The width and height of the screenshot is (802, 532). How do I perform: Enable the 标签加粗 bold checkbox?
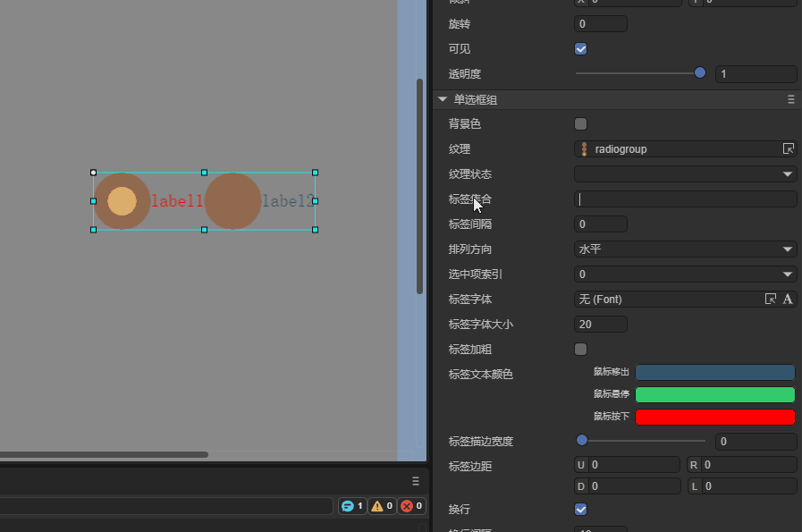click(581, 349)
